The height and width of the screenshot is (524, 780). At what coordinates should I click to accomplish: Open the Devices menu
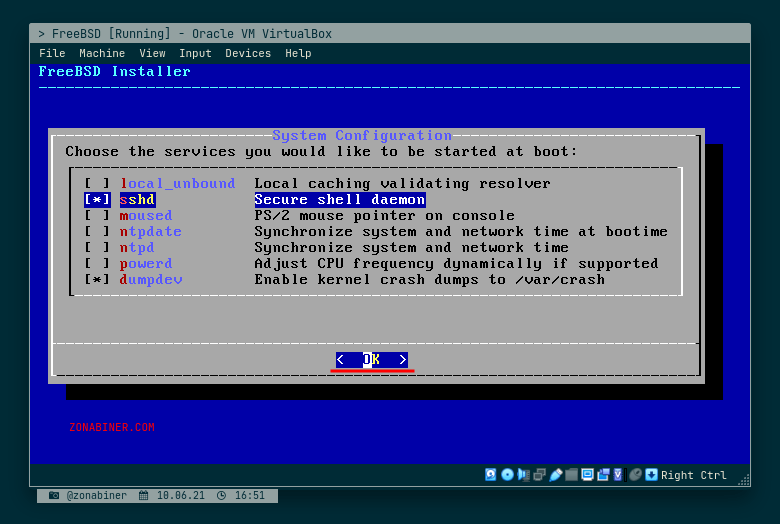[x=248, y=53]
